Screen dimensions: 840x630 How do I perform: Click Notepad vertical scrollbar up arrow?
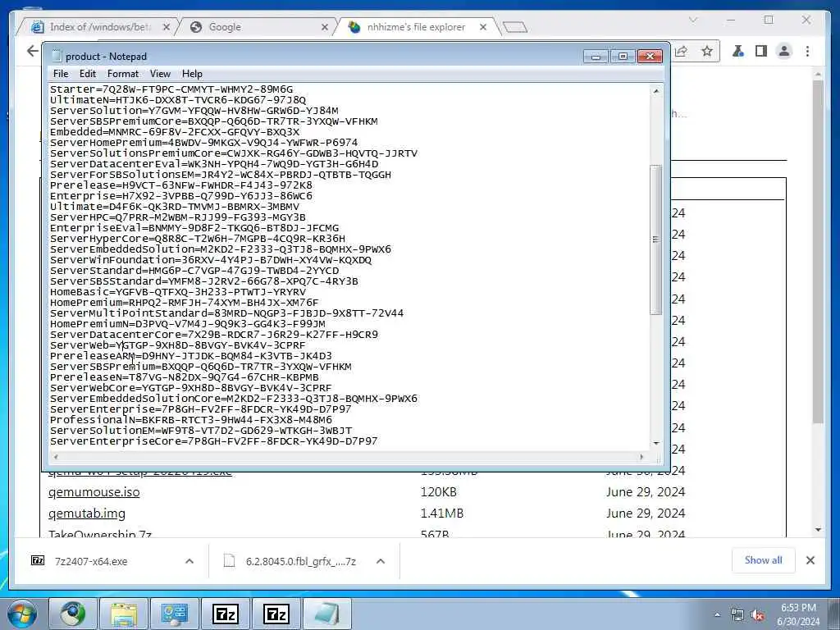pos(656,91)
